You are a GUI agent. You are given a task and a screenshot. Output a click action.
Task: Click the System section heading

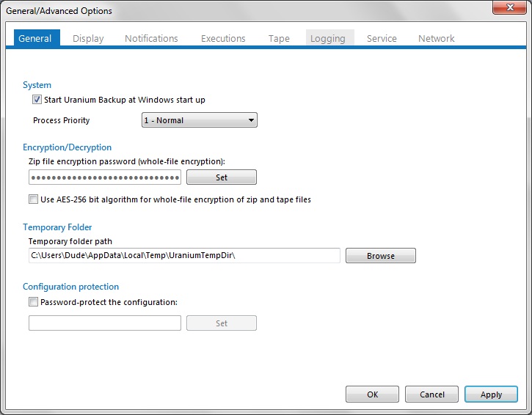click(37, 85)
